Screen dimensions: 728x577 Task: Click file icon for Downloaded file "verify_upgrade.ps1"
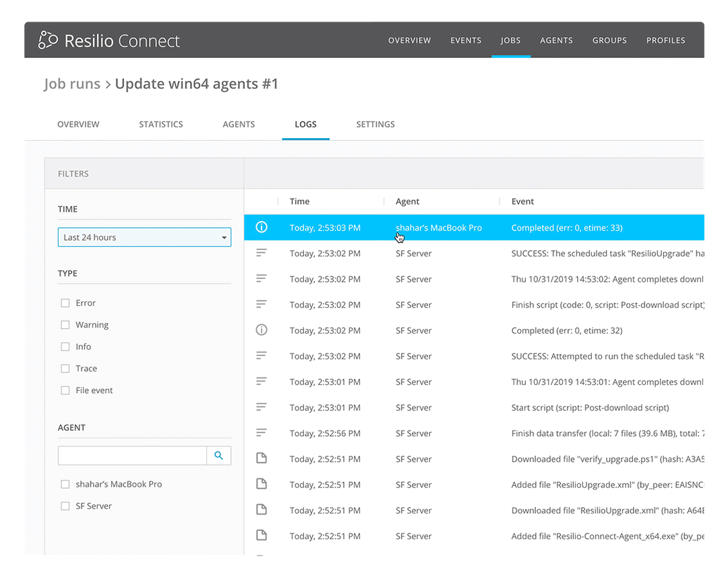point(262,458)
